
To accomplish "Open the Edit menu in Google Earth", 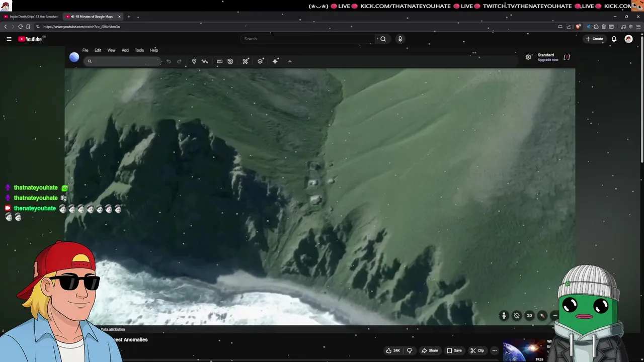I will click(x=98, y=50).
